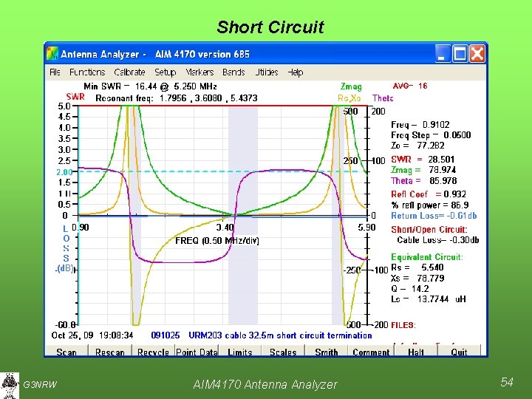Screen dimensions: 532x399
Task: Open the Help menu
Action: [x=295, y=72]
